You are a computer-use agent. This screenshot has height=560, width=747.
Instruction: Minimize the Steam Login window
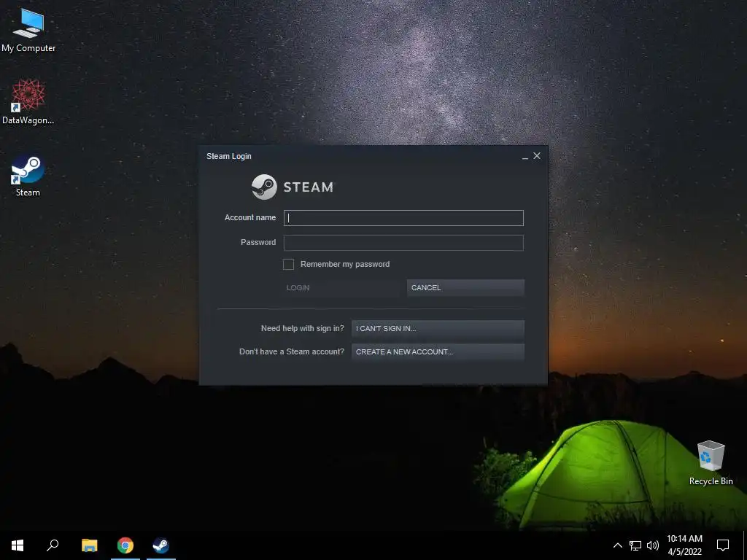525,156
